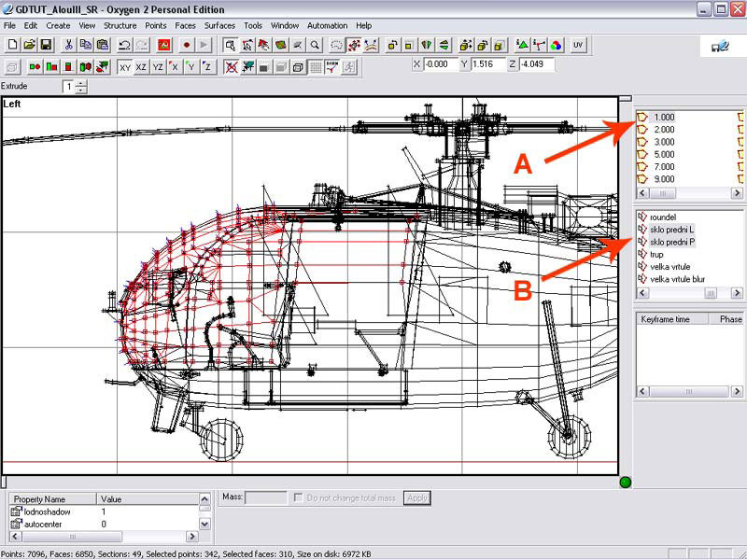Click the Apply mass button
747x560 pixels.
pyautogui.click(x=416, y=498)
